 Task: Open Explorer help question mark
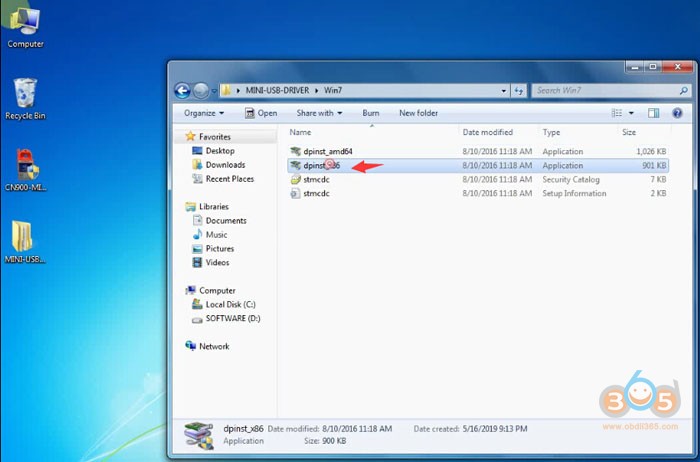(677, 113)
